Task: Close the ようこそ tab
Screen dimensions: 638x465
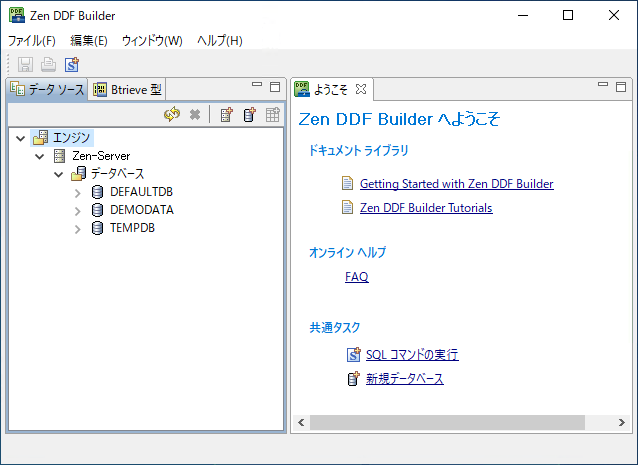Action: coord(361,89)
